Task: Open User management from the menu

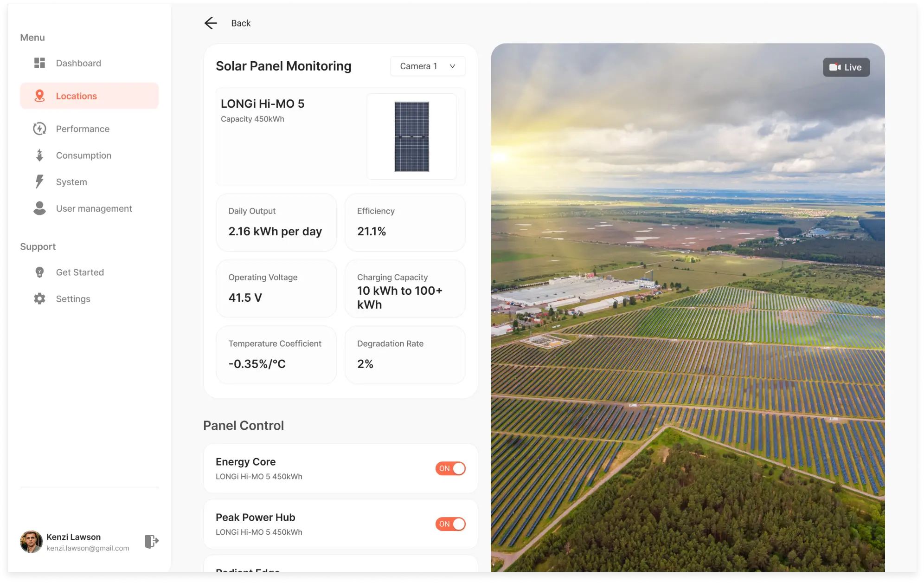Action: click(x=94, y=208)
